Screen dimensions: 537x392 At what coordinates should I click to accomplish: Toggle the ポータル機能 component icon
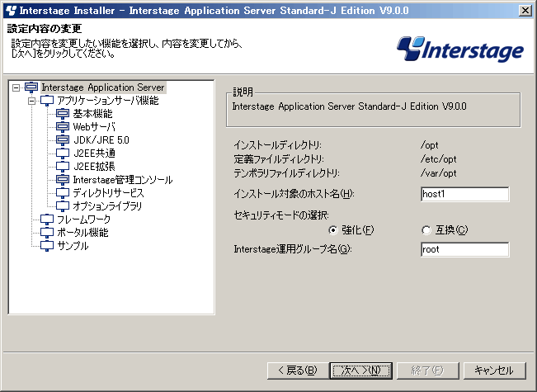(47, 233)
